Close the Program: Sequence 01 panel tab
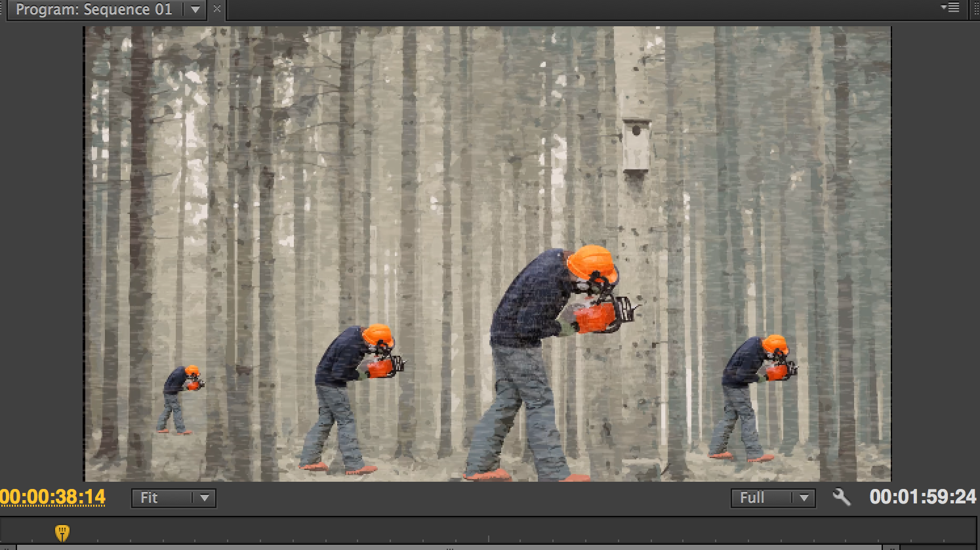 click(x=216, y=9)
